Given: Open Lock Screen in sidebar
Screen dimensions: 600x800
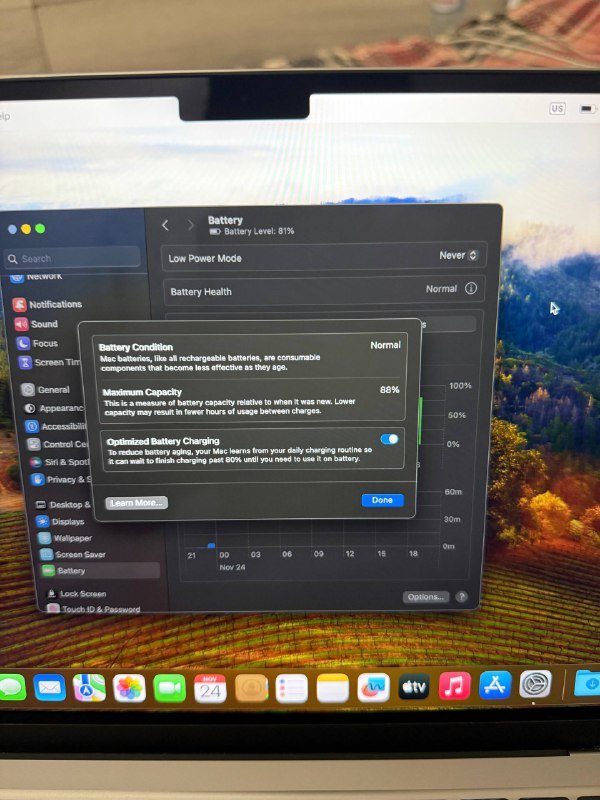Looking at the screenshot, I should tap(76, 593).
